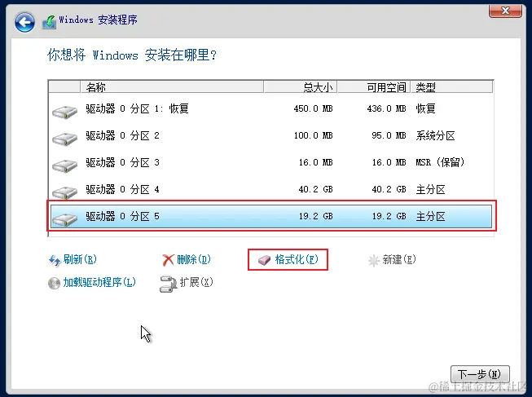
Task: Sort by 可用空间 column header
Action: (374, 87)
